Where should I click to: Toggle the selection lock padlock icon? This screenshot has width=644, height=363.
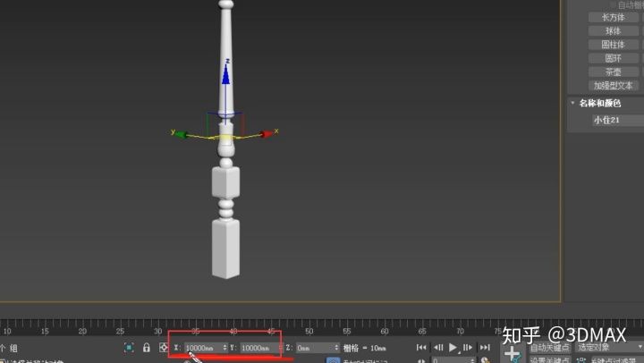pyautogui.click(x=147, y=348)
